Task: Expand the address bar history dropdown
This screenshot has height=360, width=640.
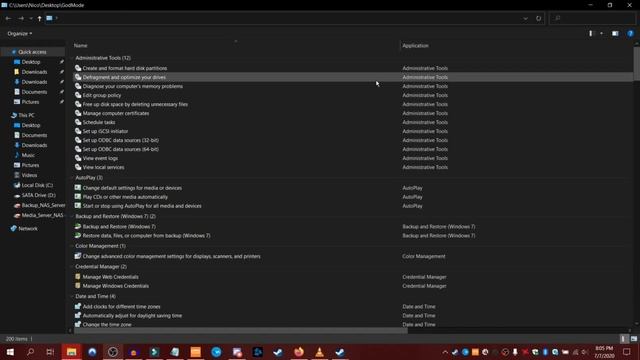Action: click(x=525, y=18)
